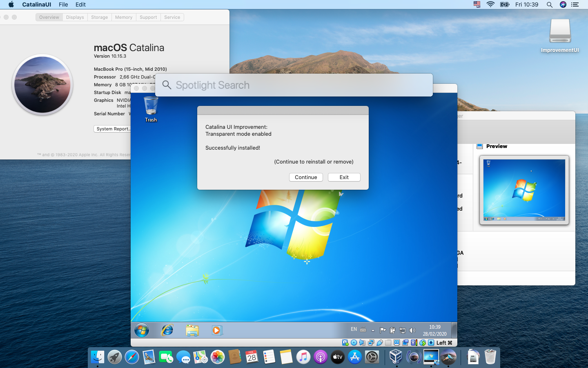Click VirtualBox CPU load indicator
This screenshot has height=368, width=588.
[414, 343]
